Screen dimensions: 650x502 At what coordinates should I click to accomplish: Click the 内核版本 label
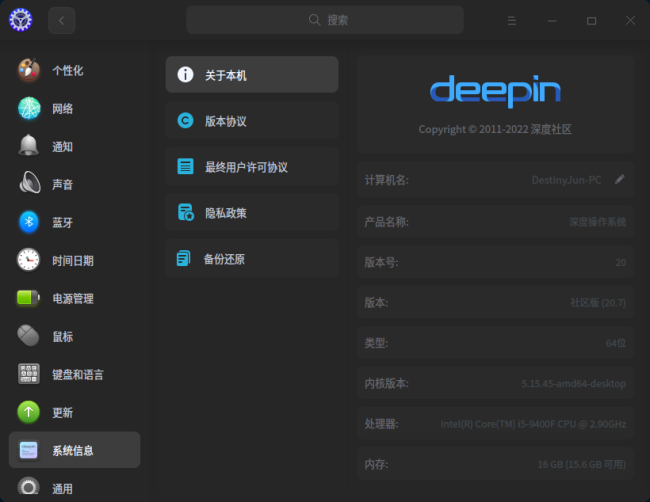point(386,383)
